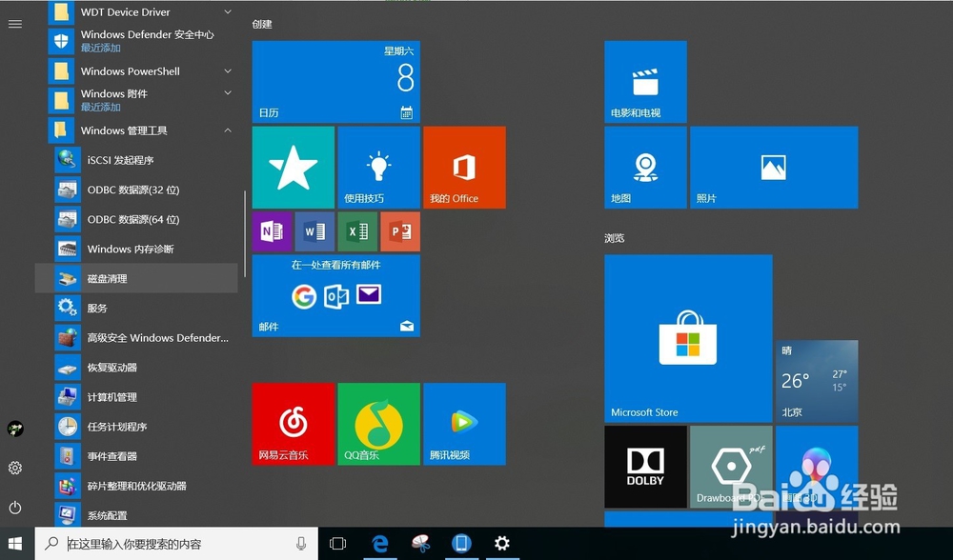Click the 浏览 group header
953x560 pixels.
[615, 238]
